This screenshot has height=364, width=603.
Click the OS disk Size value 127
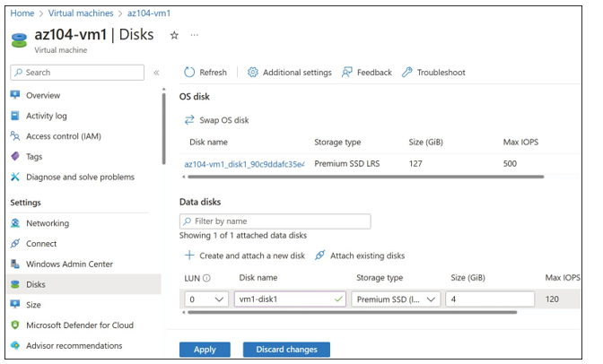pos(415,164)
